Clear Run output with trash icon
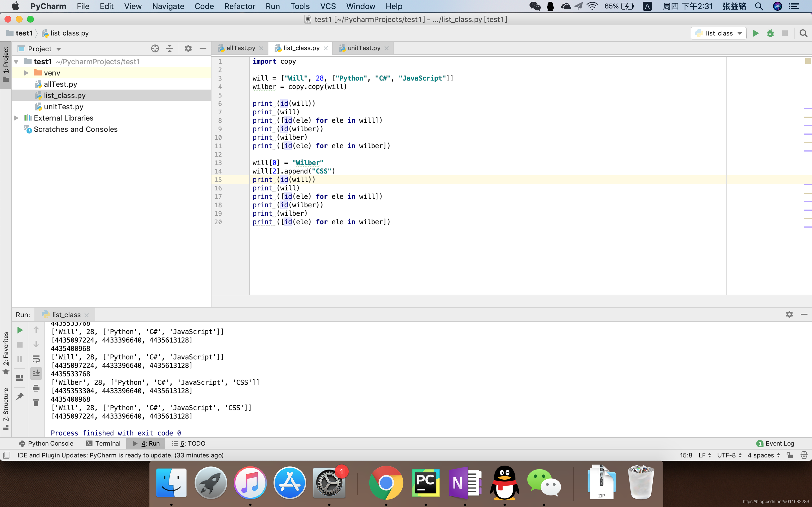 [x=36, y=403]
